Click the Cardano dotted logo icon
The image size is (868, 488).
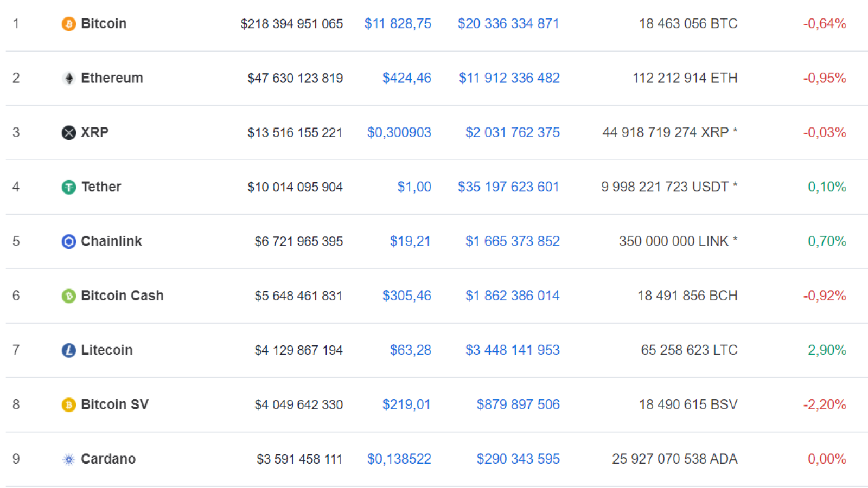coord(69,459)
